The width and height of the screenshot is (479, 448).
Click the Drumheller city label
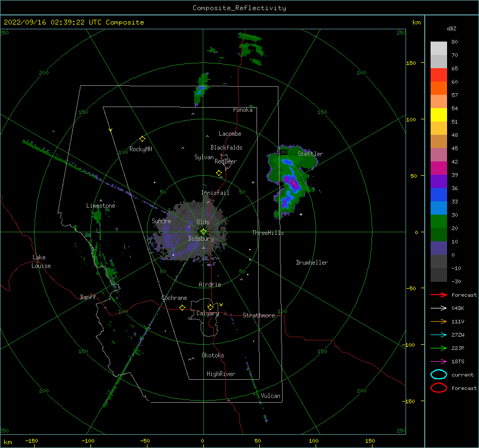pyautogui.click(x=312, y=263)
